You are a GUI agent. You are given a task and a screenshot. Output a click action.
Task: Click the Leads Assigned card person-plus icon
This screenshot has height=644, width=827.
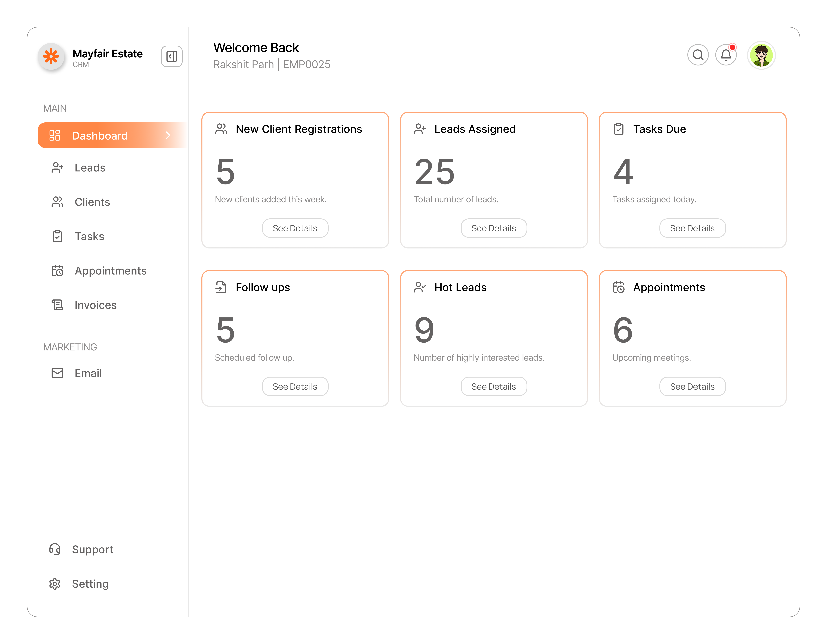click(420, 129)
